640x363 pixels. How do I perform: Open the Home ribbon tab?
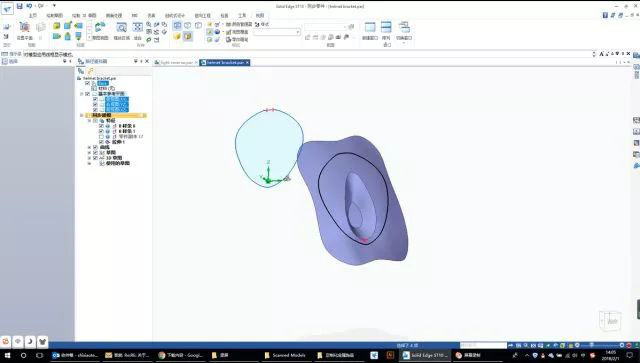pyautogui.click(x=32, y=16)
